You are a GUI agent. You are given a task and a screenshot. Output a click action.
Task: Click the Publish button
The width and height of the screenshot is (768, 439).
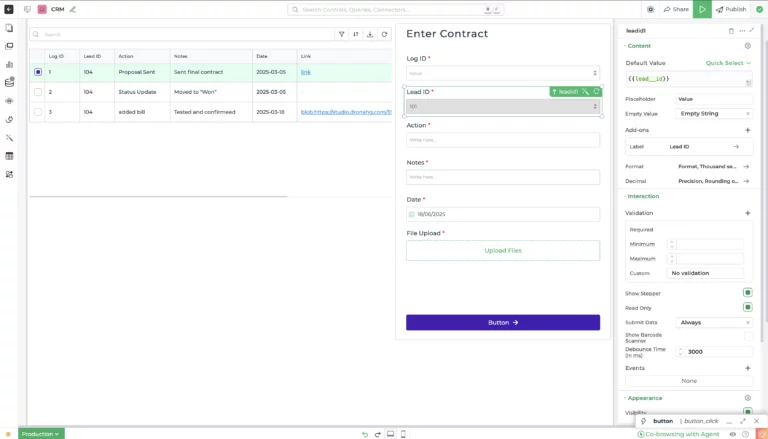click(x=730, y=9)
